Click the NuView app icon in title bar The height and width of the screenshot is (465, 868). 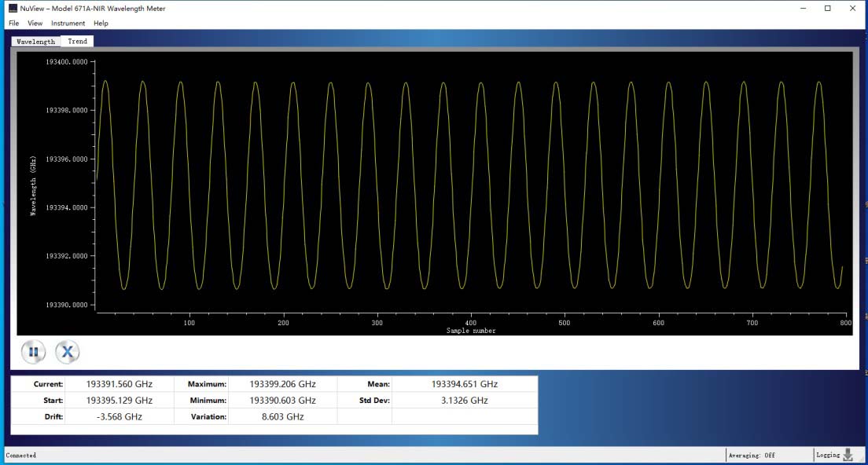(13, 8)
